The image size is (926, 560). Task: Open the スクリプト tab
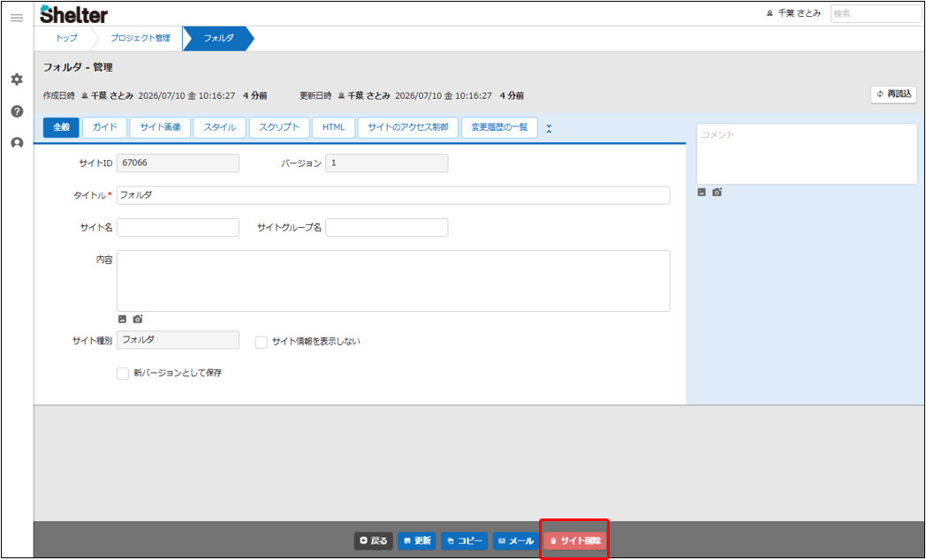pyautogui.click(x=278, y=127)
